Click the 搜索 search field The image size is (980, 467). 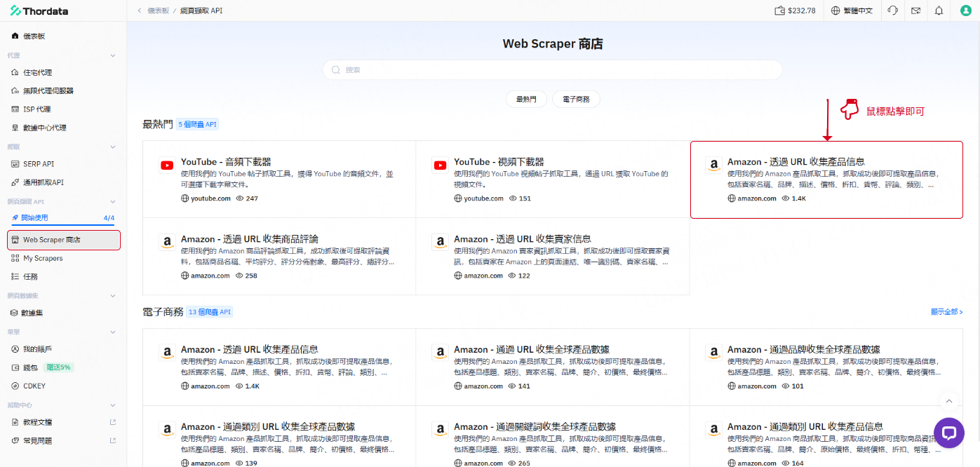coord(553,69)
